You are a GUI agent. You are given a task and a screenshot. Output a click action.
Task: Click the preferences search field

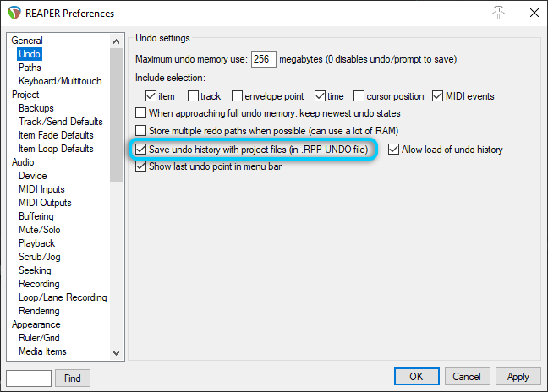pos(29,378)
